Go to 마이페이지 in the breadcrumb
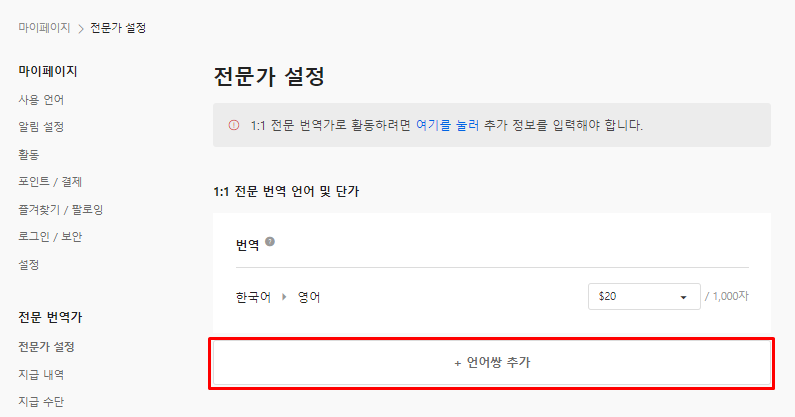795x417 pixels. coord(44,27)
